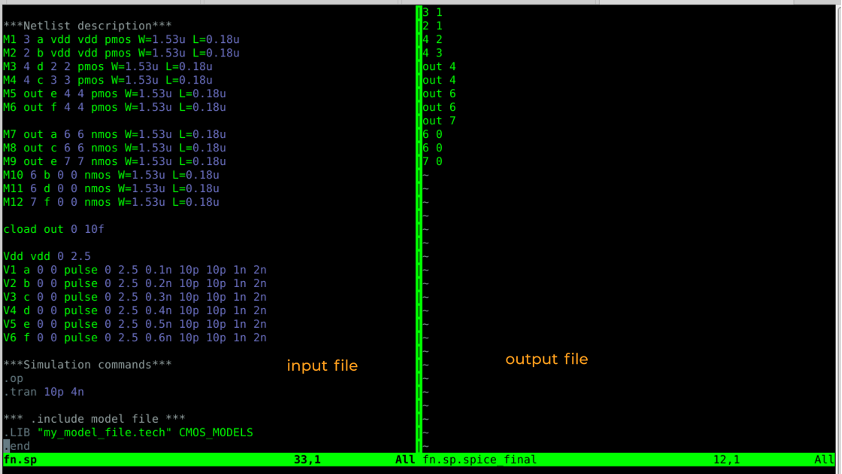
Task: Place cursor on V3 pulse source for node c
Action: click(x=135, y=297)
